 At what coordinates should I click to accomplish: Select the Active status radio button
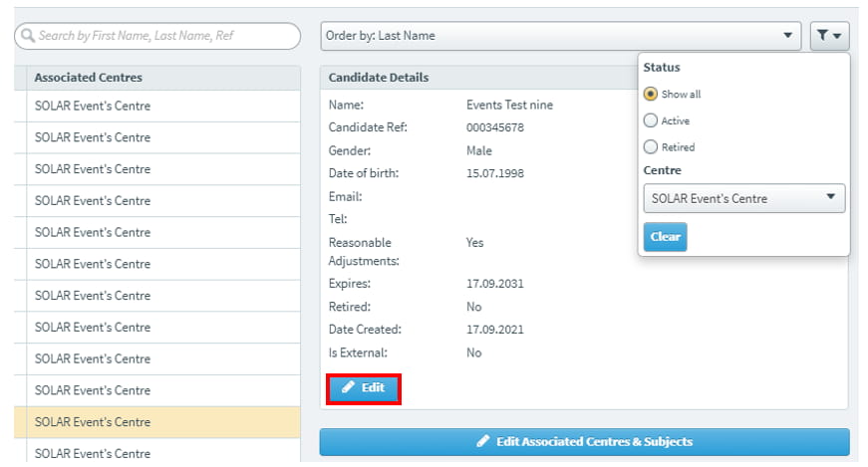coord(651,120)
